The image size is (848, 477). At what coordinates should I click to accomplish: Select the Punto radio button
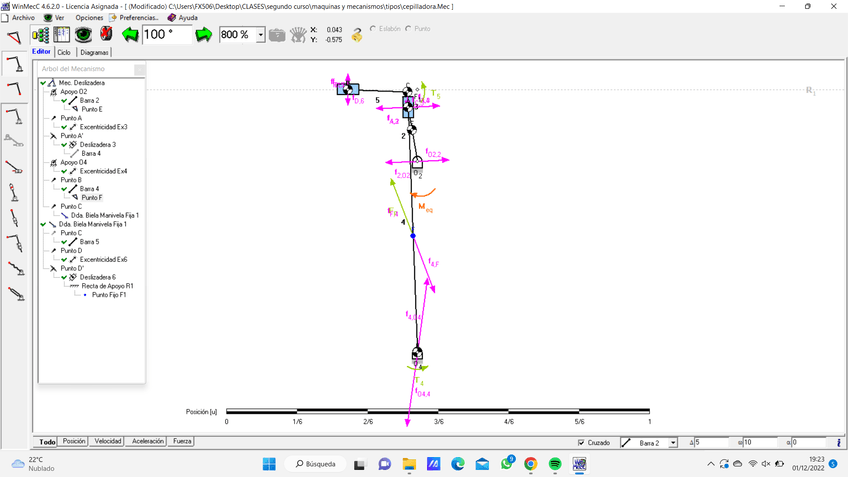click(x=409, y=29)
